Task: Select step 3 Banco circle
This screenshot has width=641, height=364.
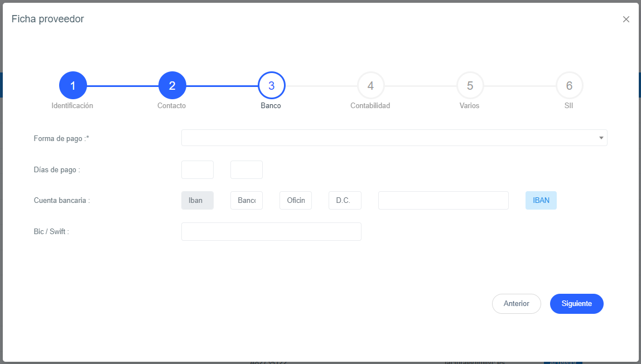Action: coord(271,86)
